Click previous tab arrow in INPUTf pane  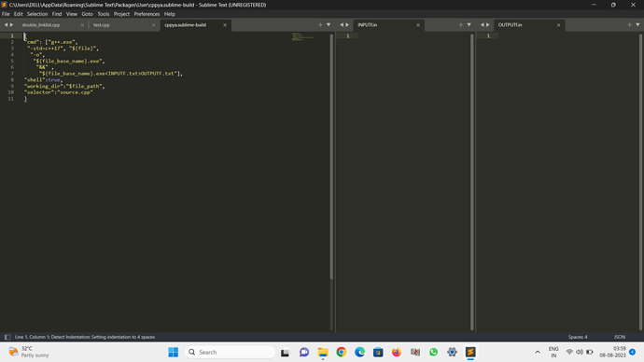pyautogui.click(x=342, y=25)
